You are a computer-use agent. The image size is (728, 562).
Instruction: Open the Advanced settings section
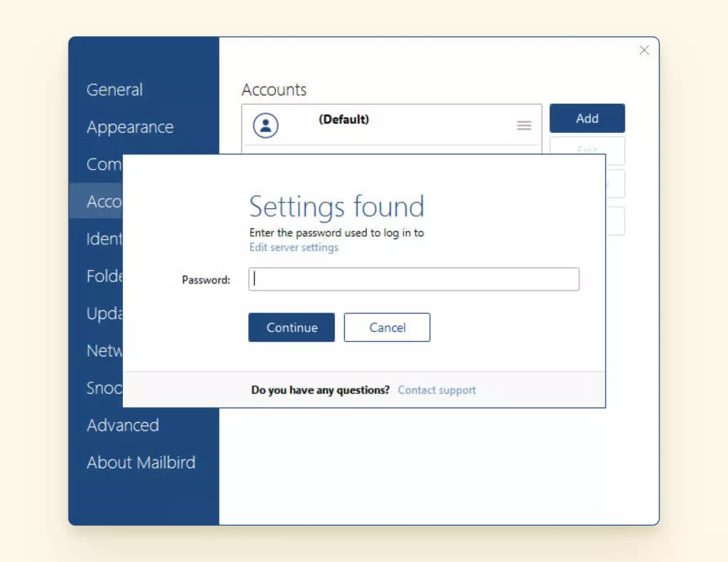(122, 425)
